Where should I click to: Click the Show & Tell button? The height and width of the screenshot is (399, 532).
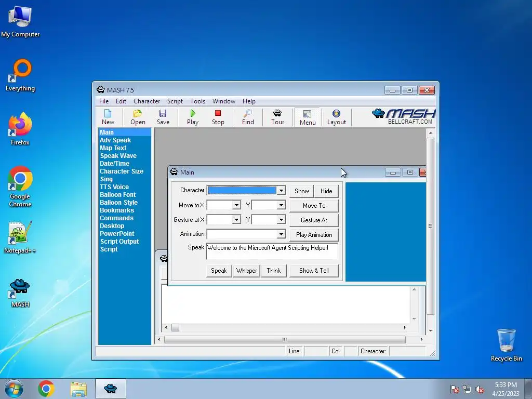pyautogui.click(x=314, y=270)
